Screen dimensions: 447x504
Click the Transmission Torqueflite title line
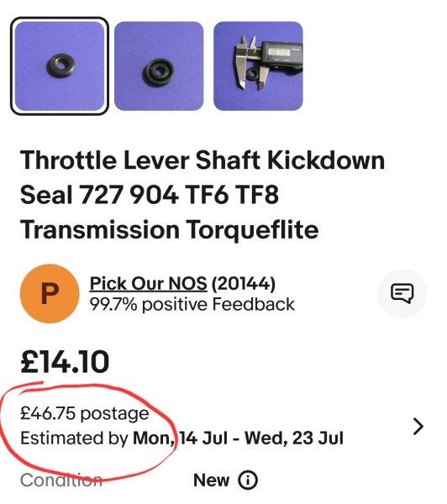click(x=169, y=230)
